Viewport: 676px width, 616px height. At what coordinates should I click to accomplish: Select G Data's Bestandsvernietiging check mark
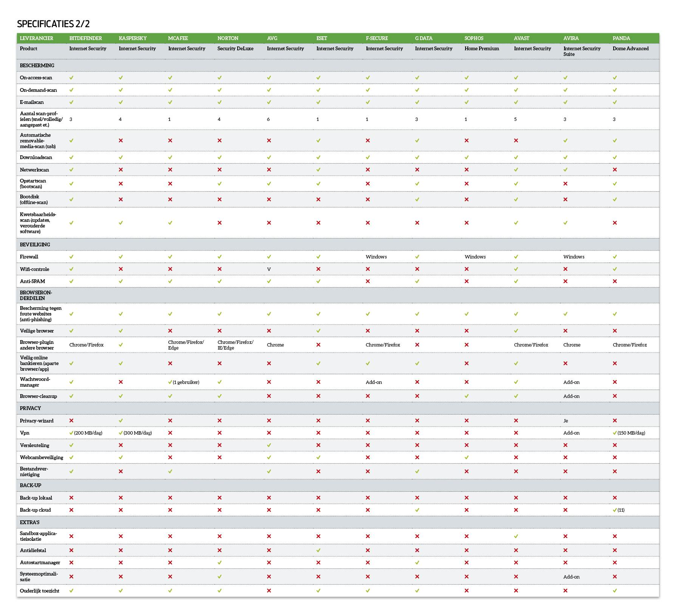click(417, 471)
